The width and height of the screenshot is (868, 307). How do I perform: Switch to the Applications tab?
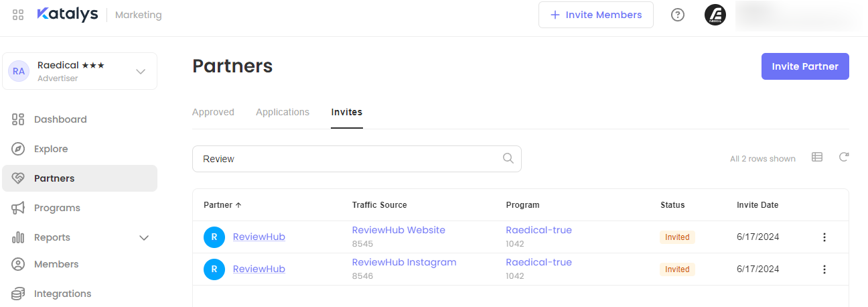(283, 112)
